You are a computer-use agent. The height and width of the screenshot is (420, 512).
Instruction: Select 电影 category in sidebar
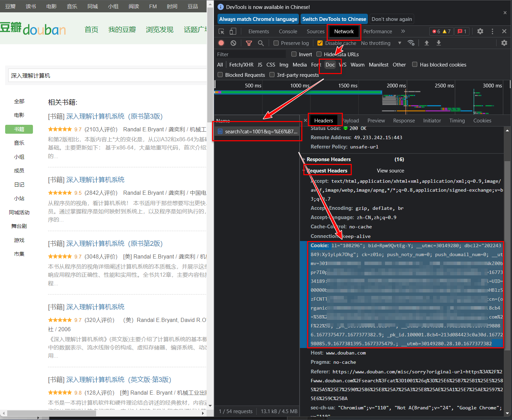point(19,115)
